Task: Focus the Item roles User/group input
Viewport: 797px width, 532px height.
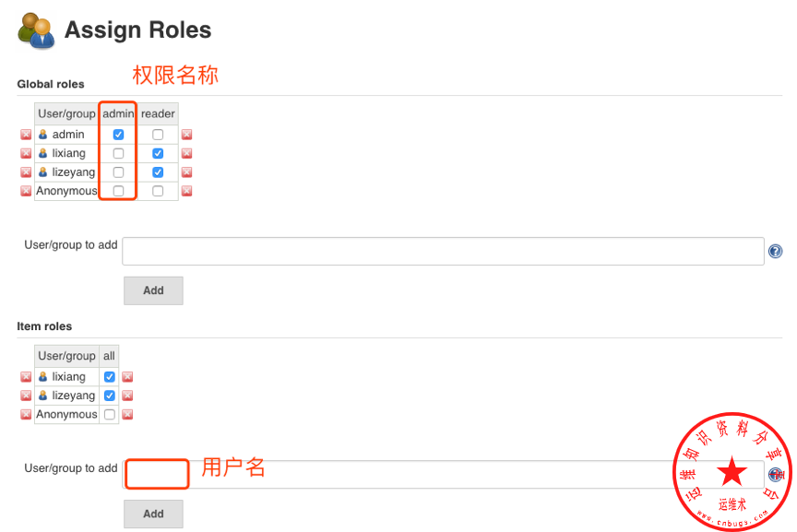Action: (443, 474)
